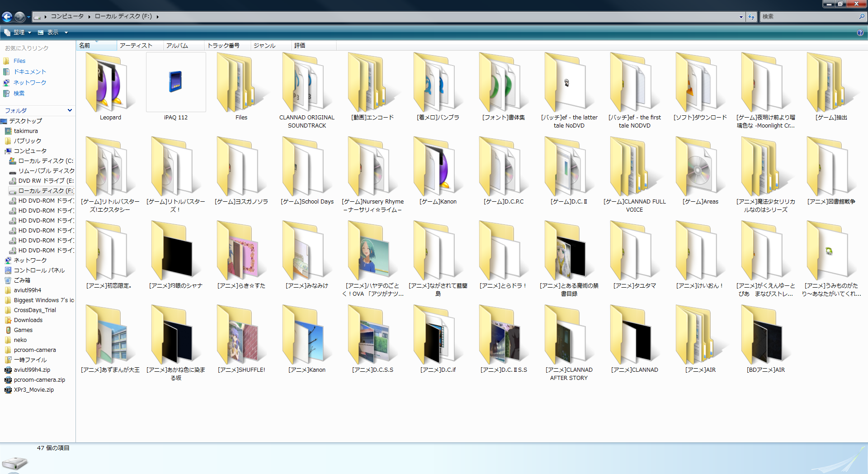This screenshot has width=868, height=474.
Task: Open the [アニメ]らき☆すた folder
Action: click(241, 251)
